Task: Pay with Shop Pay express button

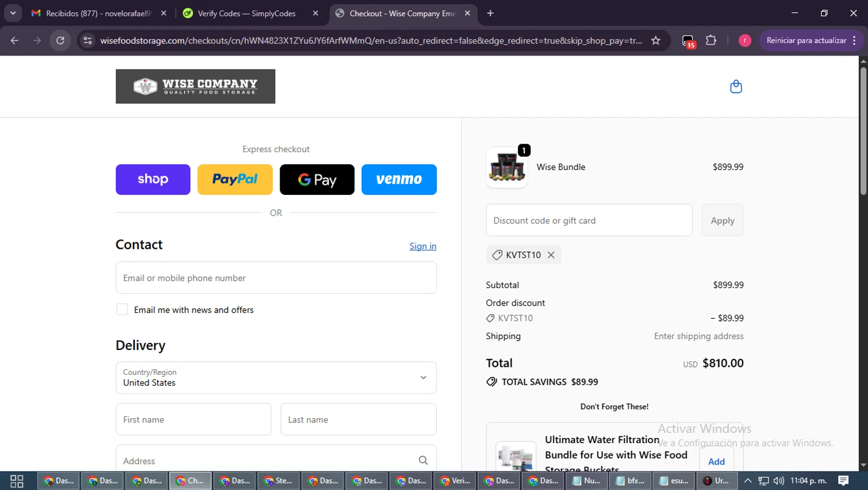Action: [153, 179]
